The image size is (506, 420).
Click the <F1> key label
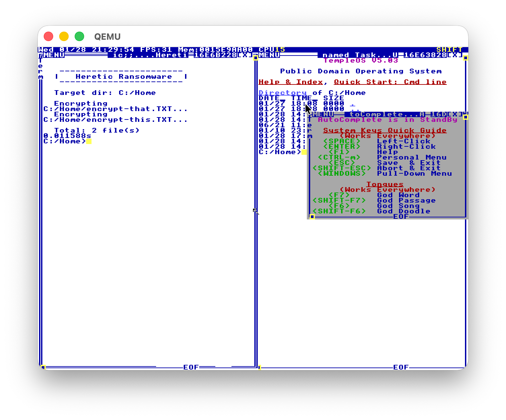(x=339, y=152)
